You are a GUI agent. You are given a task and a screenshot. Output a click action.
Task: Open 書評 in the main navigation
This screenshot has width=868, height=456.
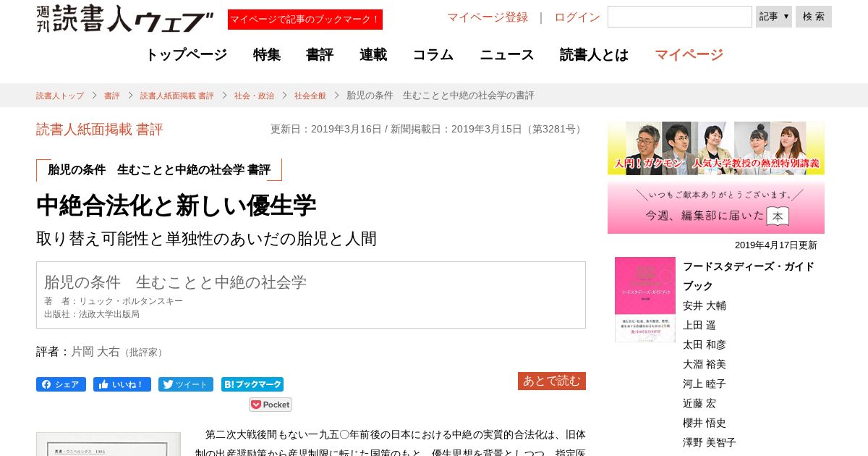pyautogui.click(x=320, y=54)
